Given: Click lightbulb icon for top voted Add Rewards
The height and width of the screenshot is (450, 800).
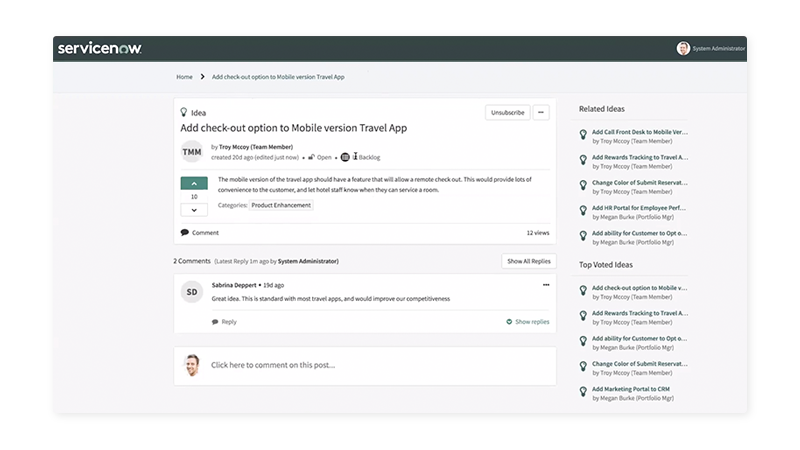Looking at the screenshot, I should [583, 316].
